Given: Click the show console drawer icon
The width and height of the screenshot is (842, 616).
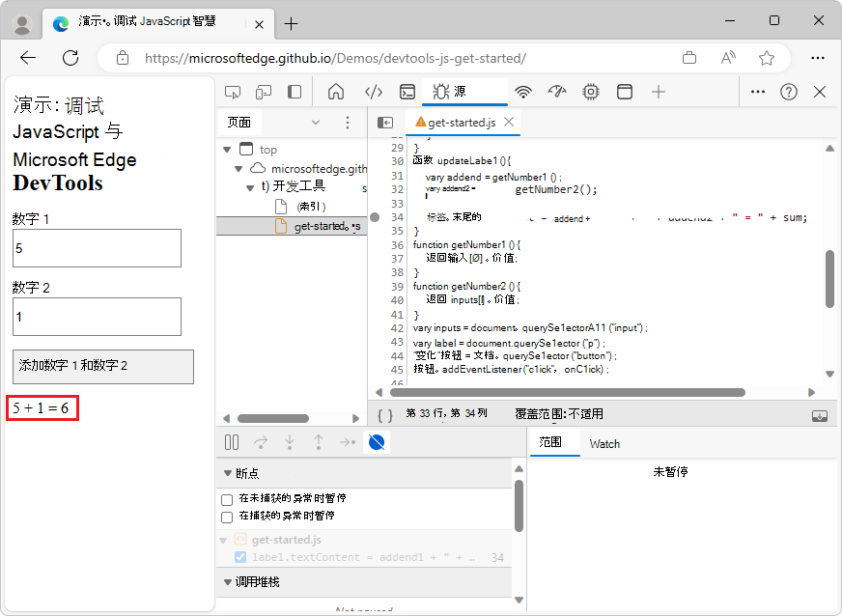Looking at the screenshot, I should (820, 416).
